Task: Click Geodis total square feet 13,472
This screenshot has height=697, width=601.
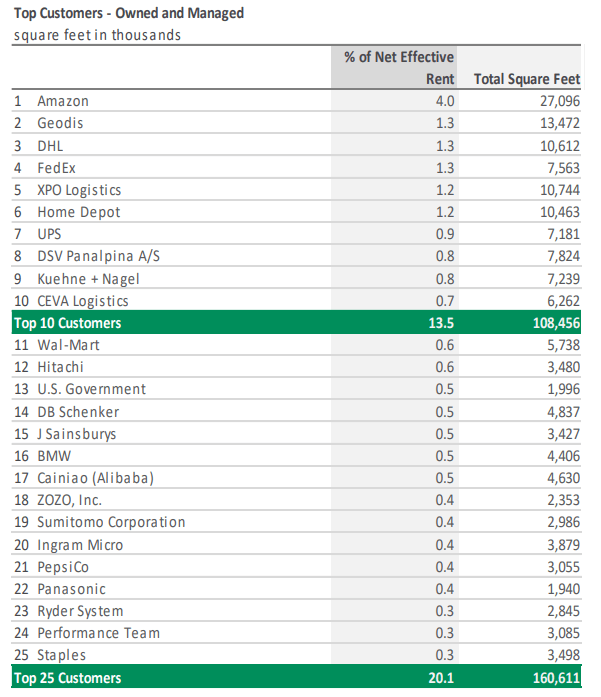Action: [560, 123]
